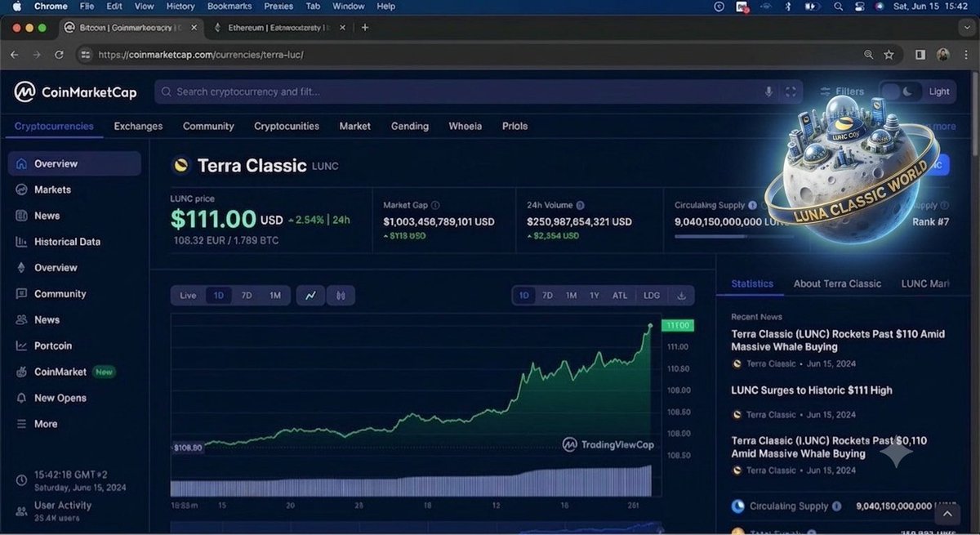The width and height of the screenshot is (980, 535).
Task: Open the Overview sidebar item with home icon
Action: (x=74, y=163)
